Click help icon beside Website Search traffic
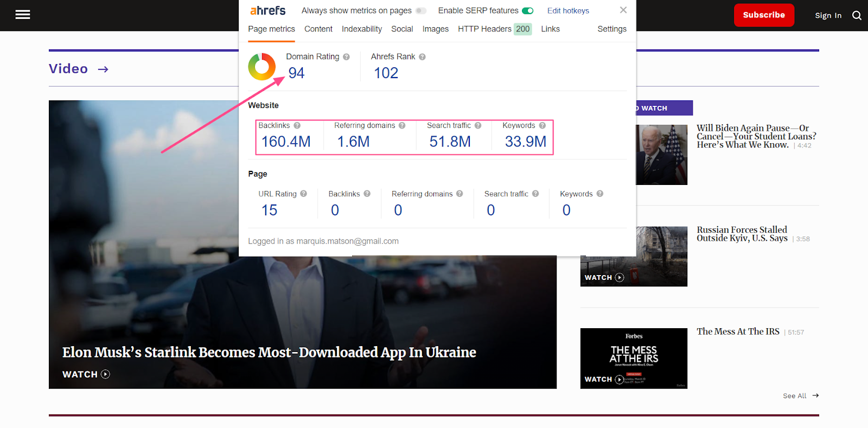The width and height of the screenshot is (868, 428). pyautogui.click(x=478, y=125)
